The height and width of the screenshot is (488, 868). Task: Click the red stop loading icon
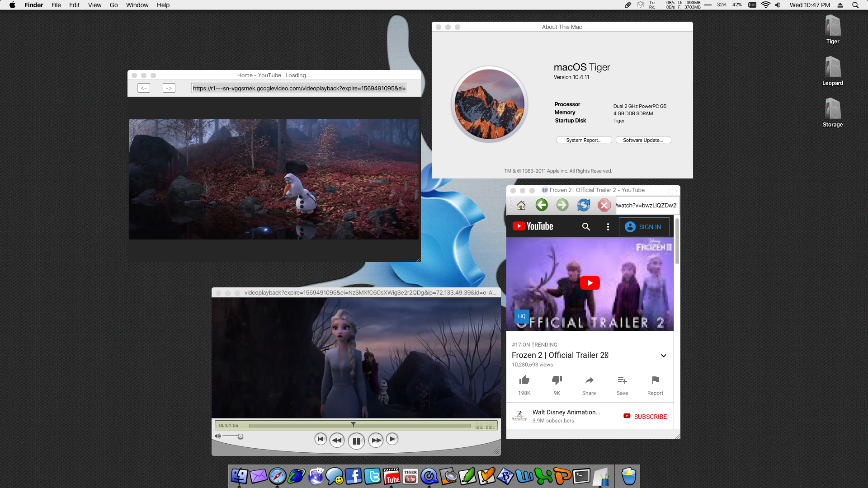pos(604,205)
